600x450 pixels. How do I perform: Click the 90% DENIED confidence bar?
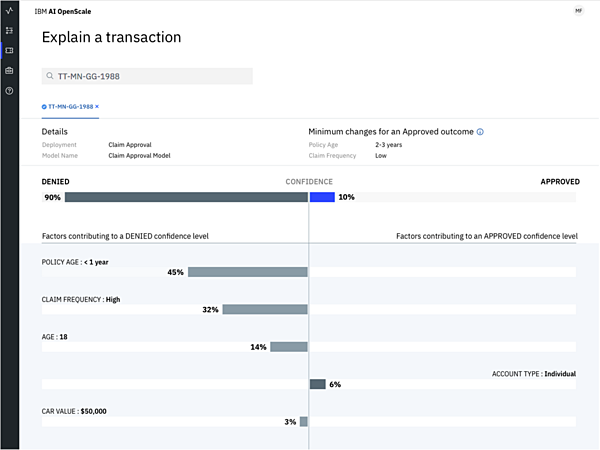click(186, 197)
